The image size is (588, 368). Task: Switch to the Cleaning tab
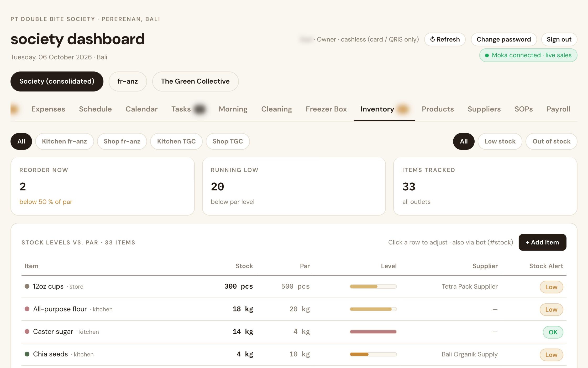[x=276, y=109]
